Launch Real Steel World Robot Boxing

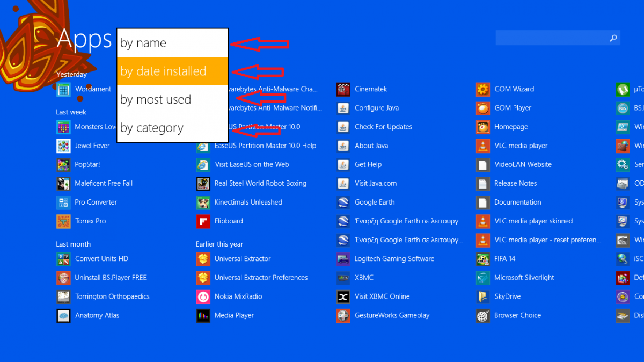(252, 183)
